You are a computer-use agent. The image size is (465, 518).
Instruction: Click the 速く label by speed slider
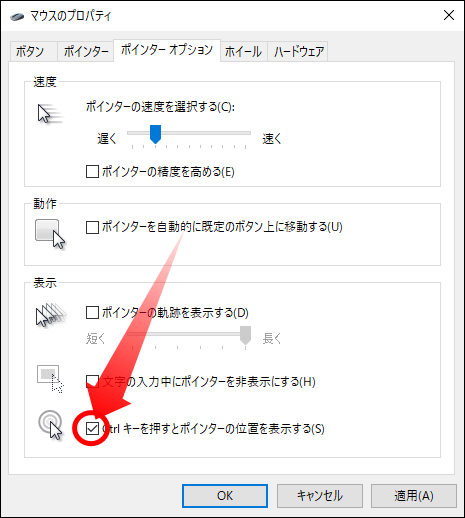[272, 139]
